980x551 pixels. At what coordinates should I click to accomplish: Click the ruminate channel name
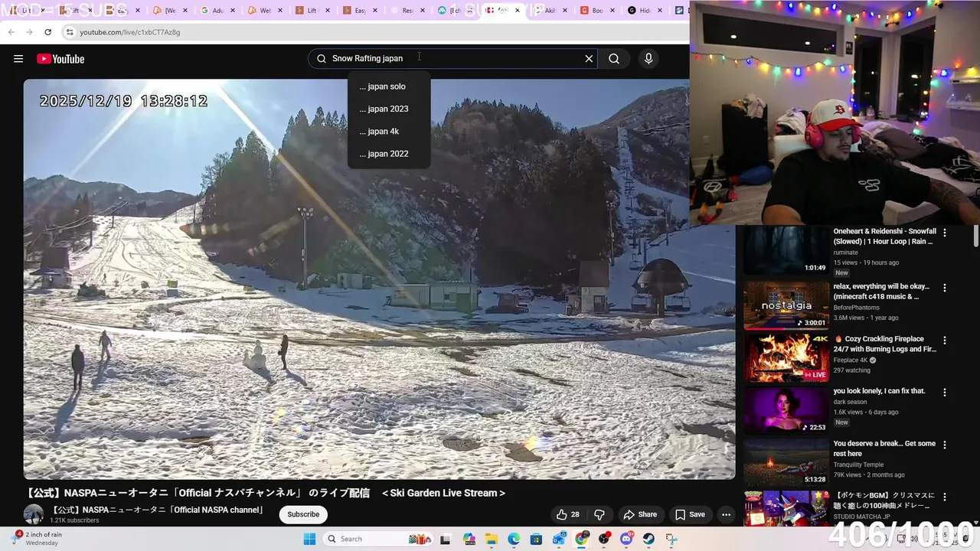coord(846,253)
